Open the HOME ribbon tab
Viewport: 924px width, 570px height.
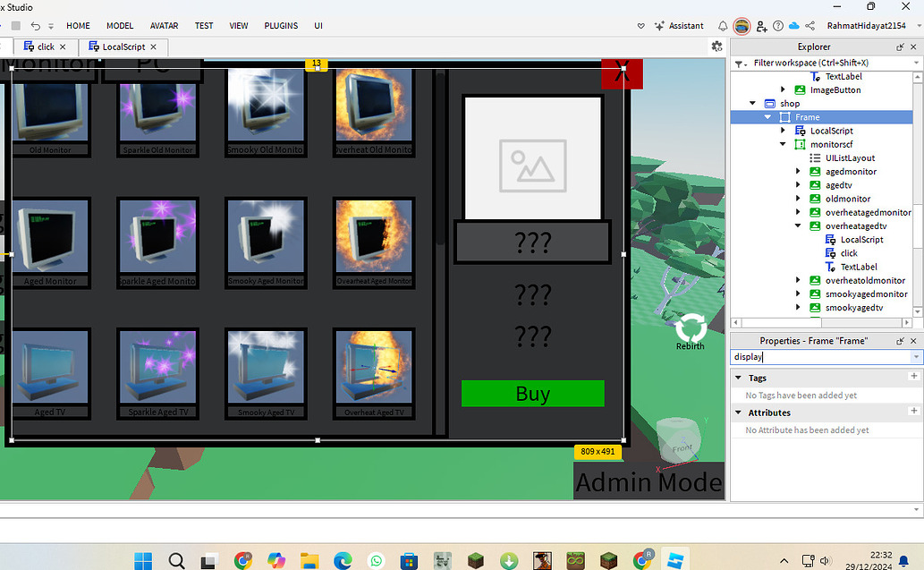pyautogui.click(x=78, y=26)
